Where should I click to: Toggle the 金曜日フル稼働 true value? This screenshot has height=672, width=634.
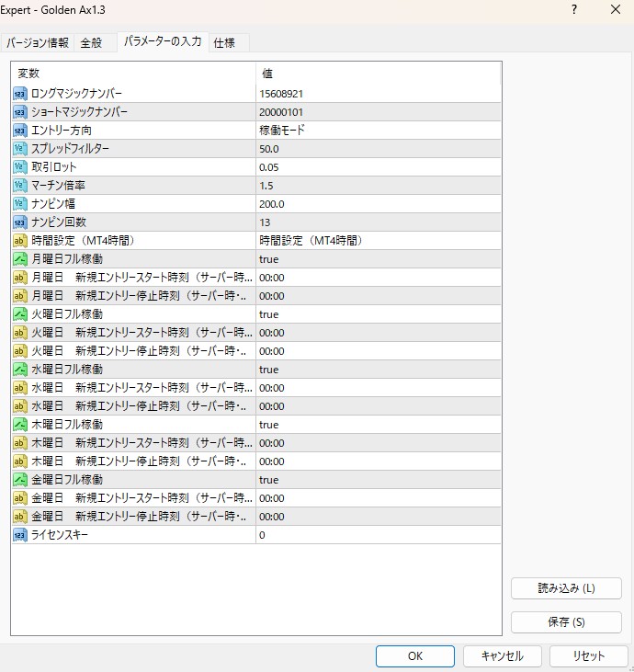379,480
